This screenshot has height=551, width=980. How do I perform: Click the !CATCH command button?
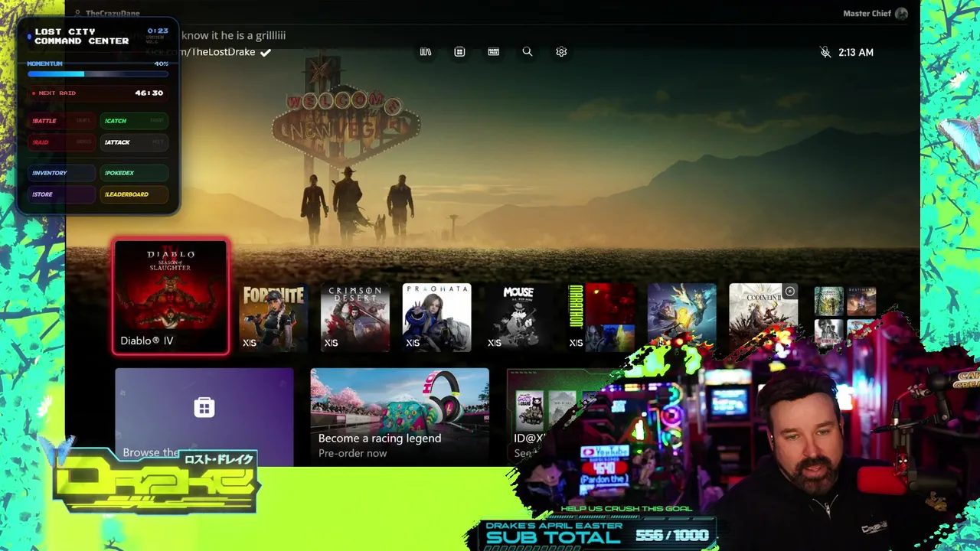135,121
